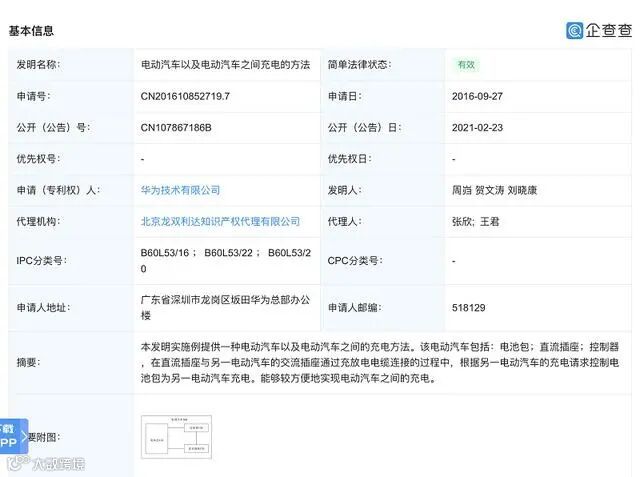
Task: Select publication number CN107867186B
Action: coord(176,128)
